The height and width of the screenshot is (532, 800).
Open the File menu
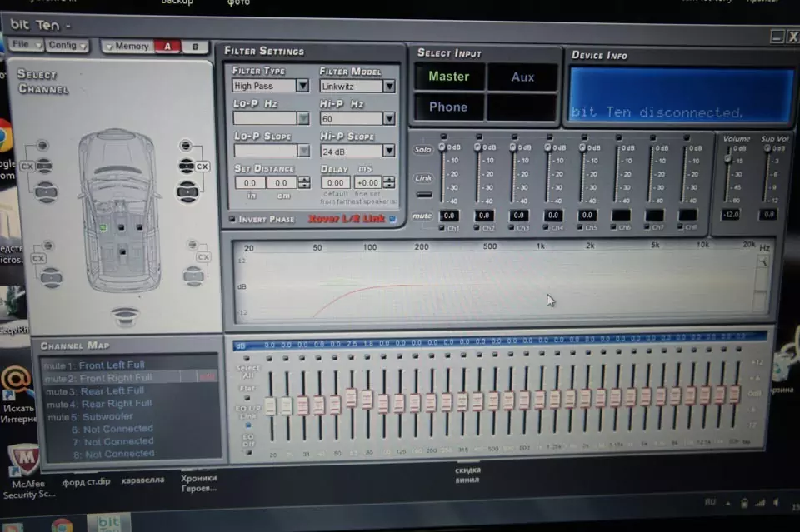pyautogui.click(x=25, y=45)
